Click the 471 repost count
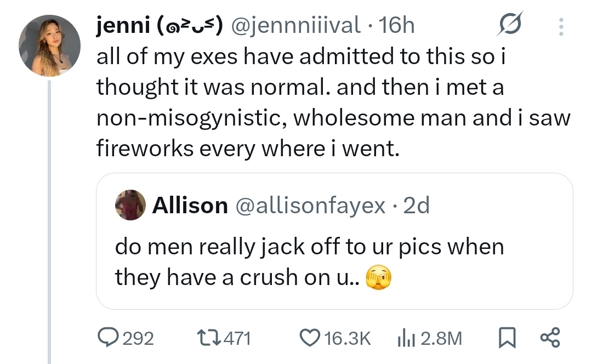The width and height of the screenshot is (592, 364). point(238,339)
